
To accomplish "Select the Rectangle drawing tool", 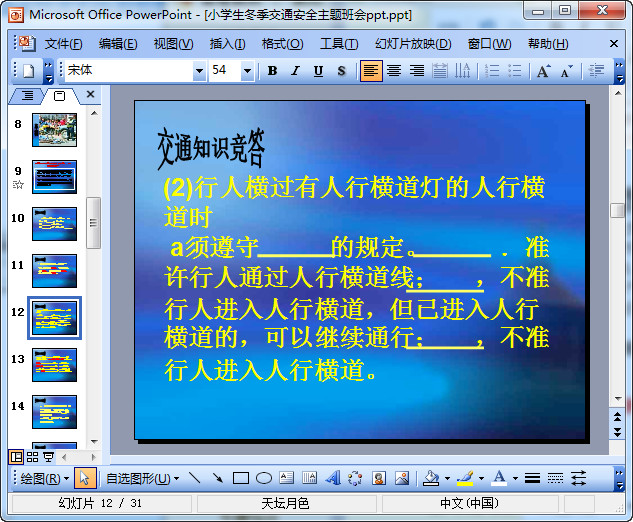I will tap(240, 479).
